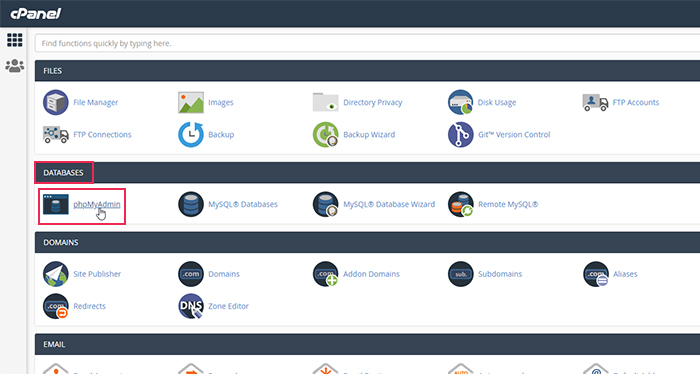Open the sidebar home grid icon

pyautogui.click(x=15, y=40)
